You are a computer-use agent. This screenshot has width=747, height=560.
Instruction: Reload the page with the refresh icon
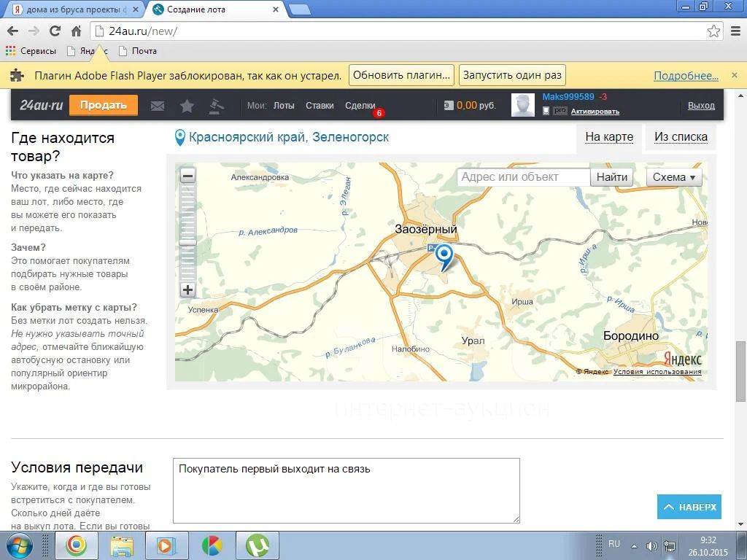(55, 31)
